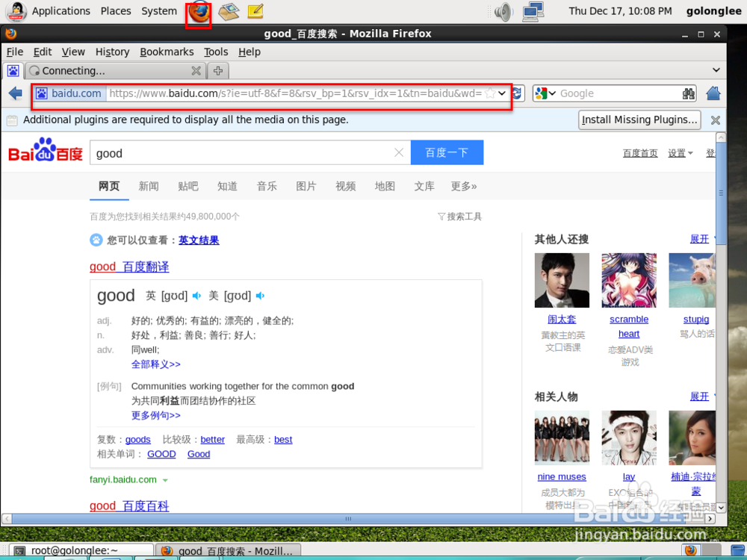Switch to root@golonglee terminal in taskbar

(x=81, y=551)
